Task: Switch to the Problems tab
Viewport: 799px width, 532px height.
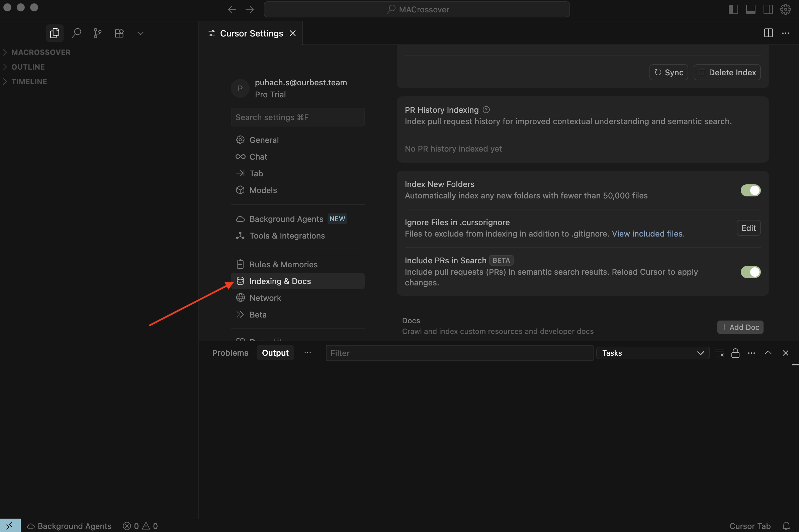Action: coord(230,353)
